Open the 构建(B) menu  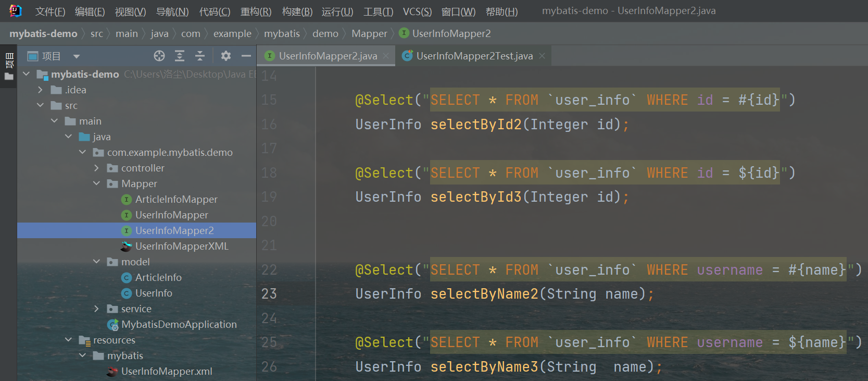tap(297, 11)
